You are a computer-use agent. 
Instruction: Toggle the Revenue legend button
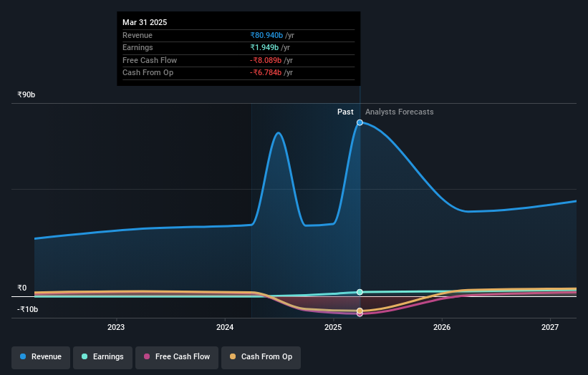tap(41, 357)
